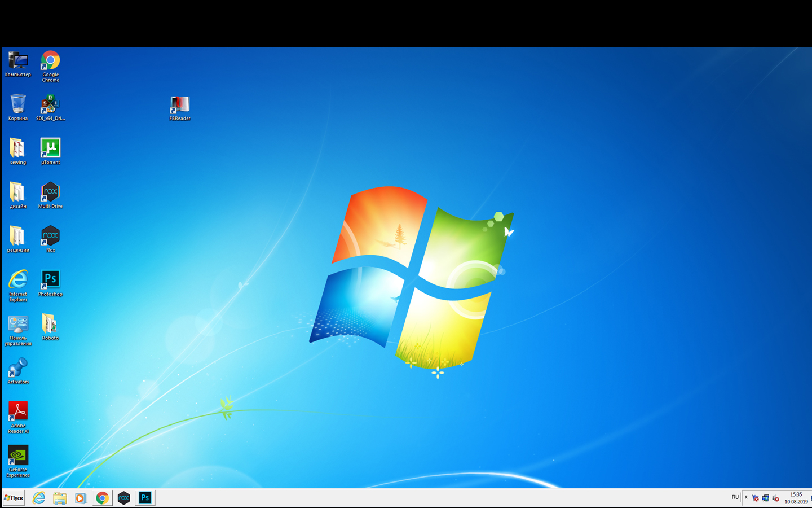Select the Панель управления desktop icon
Image resolution: width=812 pixels, height=508 pixels.
pos(18,330)
